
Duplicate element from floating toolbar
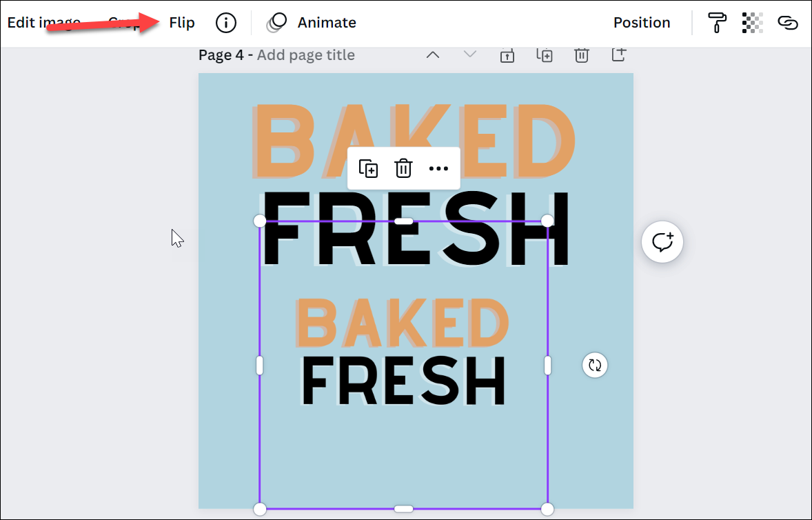pyautogui.click(x=368, y=169)
